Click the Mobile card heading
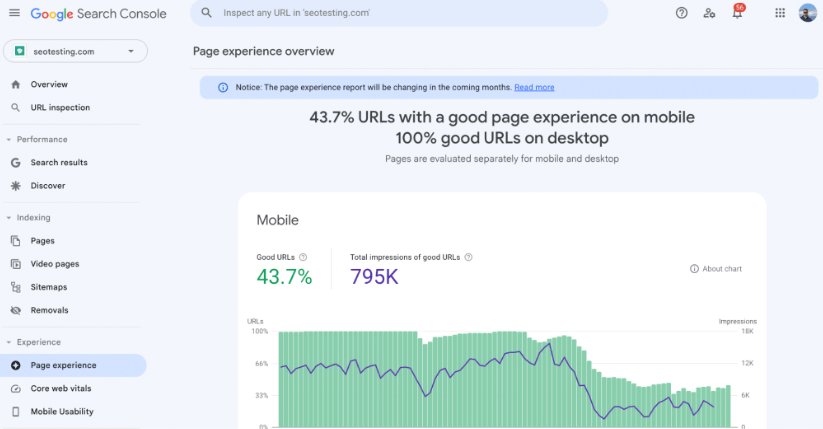This screenshot has width=823, height=429. coord(277,220)
